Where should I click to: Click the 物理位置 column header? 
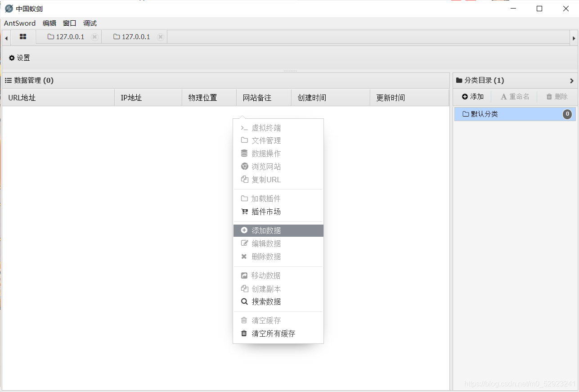(x=209, y=98)
